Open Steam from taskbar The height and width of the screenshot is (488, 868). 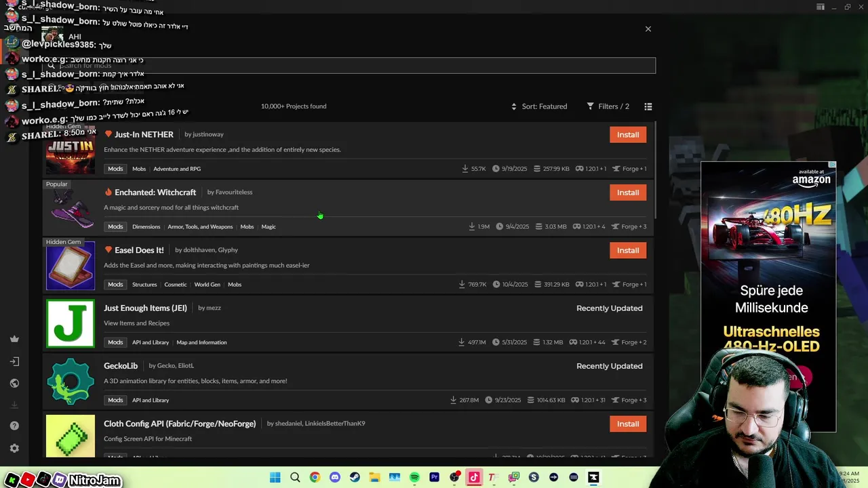point(355,478)
